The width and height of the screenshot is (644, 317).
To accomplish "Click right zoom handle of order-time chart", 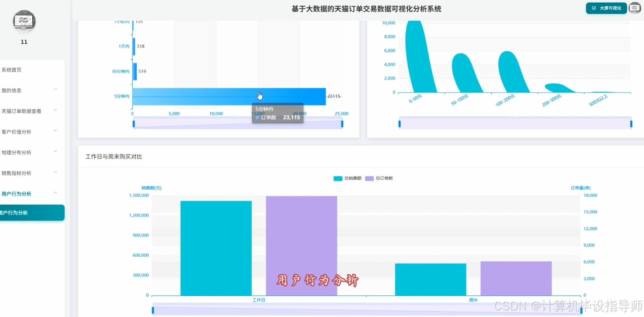I will click(x=342, y=124).
